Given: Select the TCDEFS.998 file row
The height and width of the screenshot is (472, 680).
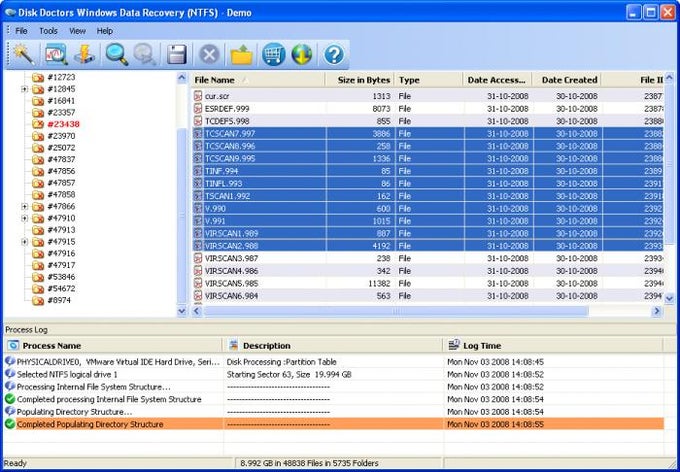Looking at the screenshot, I should pos(427,121).
